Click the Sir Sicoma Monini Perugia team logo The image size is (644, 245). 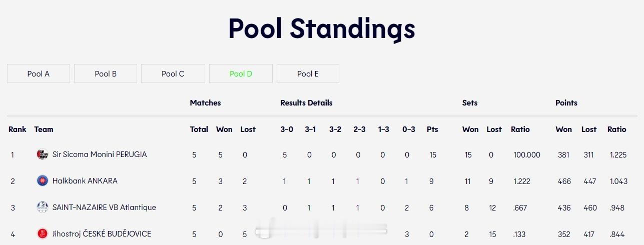43,154
